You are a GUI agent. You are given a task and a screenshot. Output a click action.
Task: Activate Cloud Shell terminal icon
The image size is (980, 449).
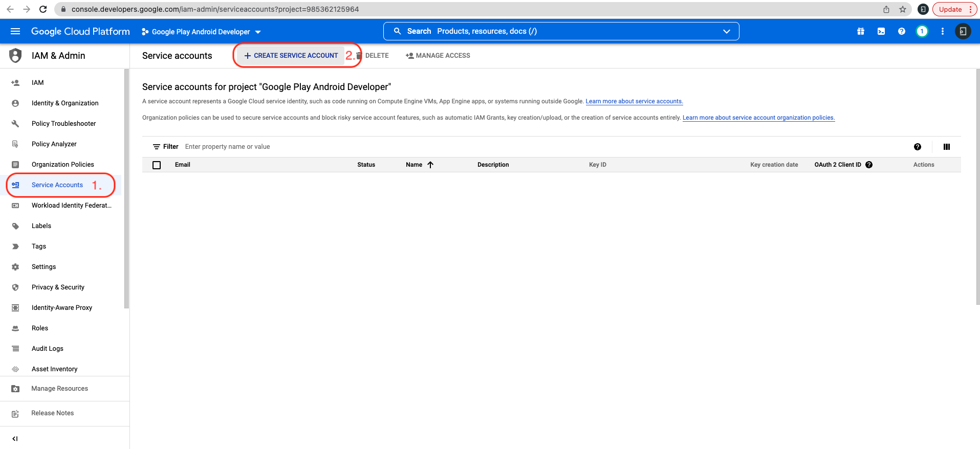(881, 31)
